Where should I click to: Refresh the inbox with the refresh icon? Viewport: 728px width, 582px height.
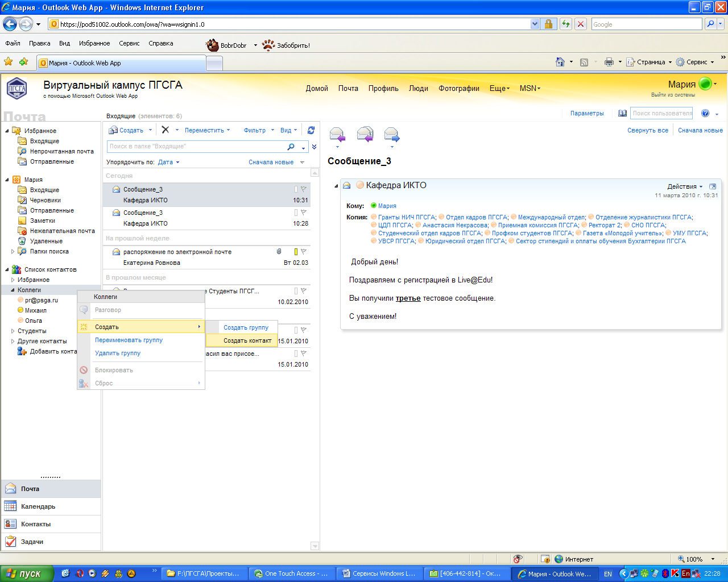[311, 130]
